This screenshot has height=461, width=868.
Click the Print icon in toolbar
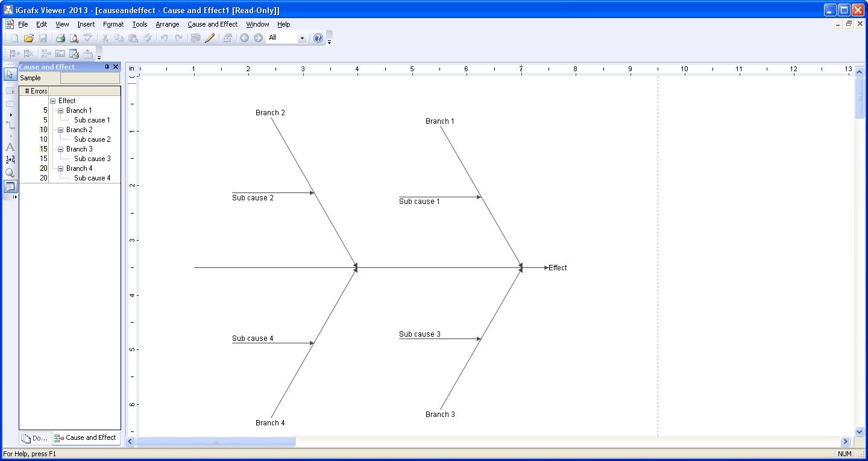point(60,38)
